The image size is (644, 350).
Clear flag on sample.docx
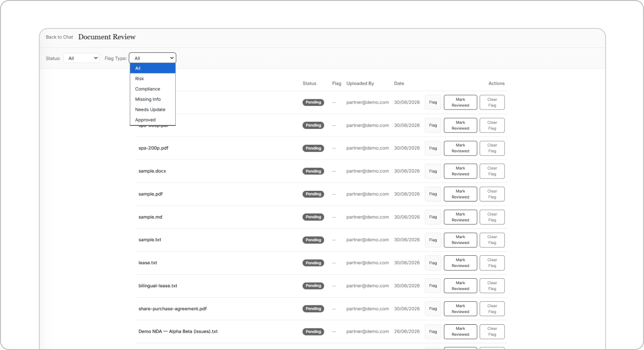[492, 171]
